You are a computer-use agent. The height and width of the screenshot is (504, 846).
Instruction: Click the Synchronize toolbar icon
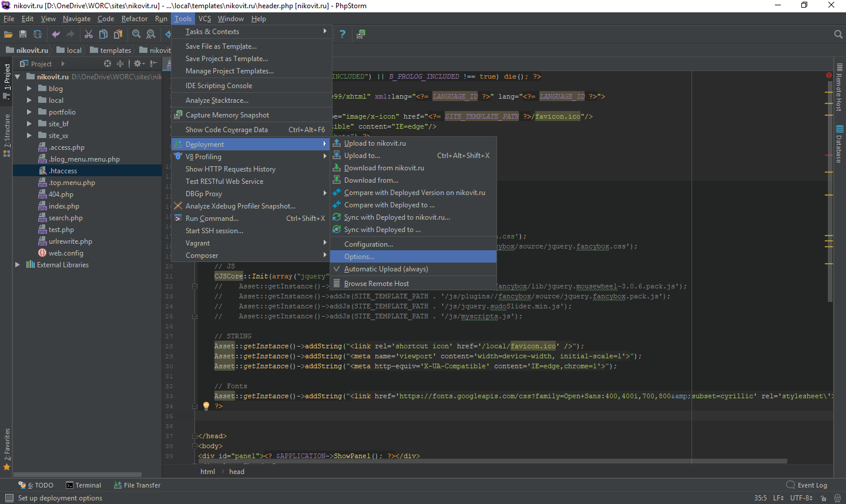point(38,34)
